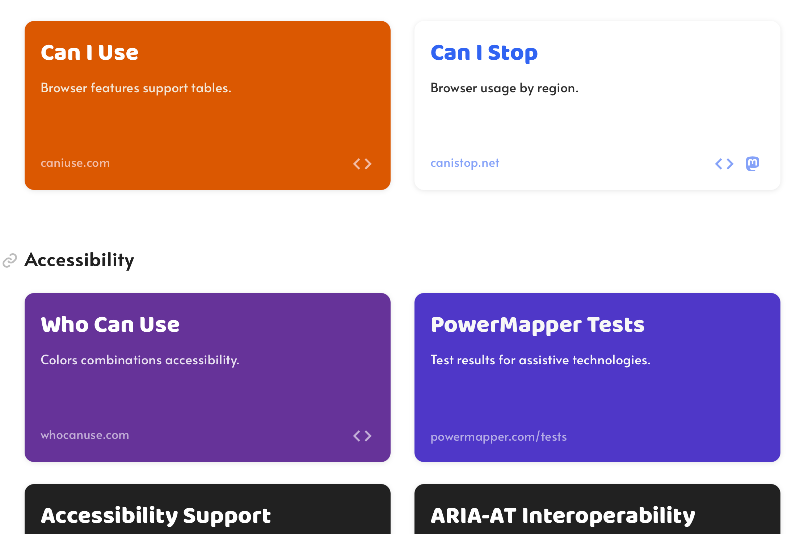Click 'Test results for assistive technologies.' text
800x534 pixels.
pos(540,360)
